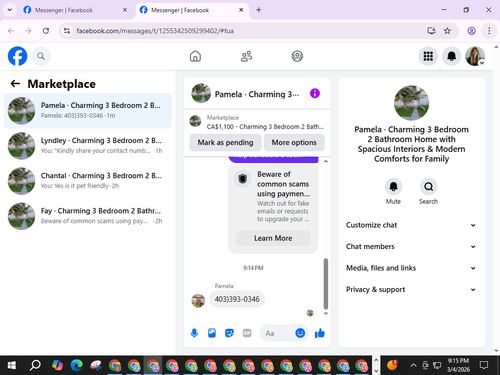
Task: Open a new browser tab
Action: coord(259,10)
